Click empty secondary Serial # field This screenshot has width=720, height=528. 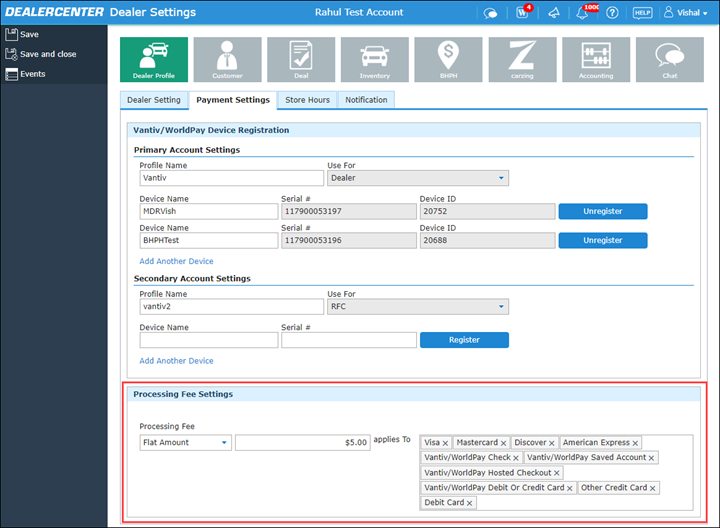(x=349, y=340)
